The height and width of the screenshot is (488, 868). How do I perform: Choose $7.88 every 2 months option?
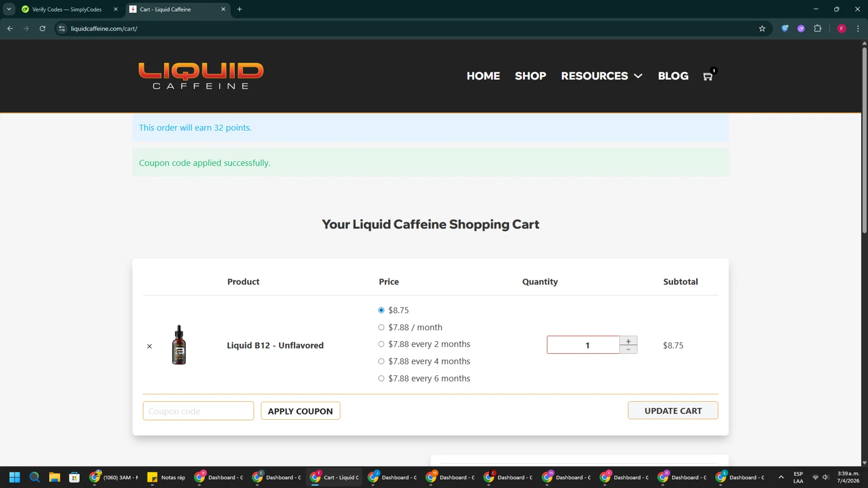pyautogui.click(x=381, y=344)
